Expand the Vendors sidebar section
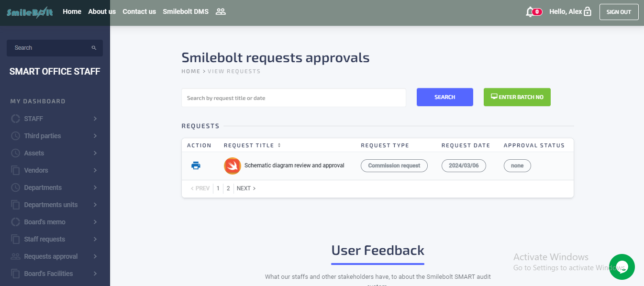 coord(54,170)
